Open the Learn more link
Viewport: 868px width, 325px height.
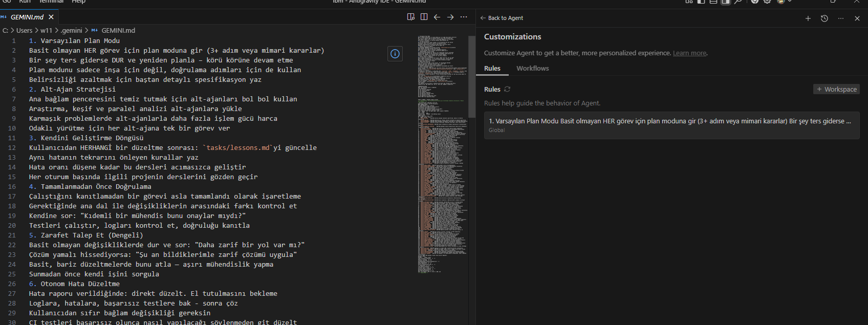pyautogui.click(x=689, y=53)
